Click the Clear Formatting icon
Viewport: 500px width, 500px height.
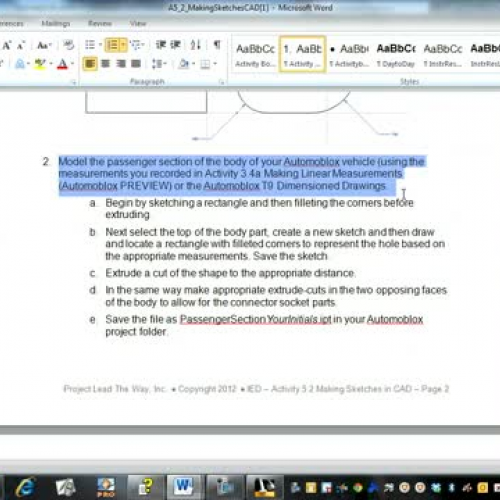(x=69, y=45)
